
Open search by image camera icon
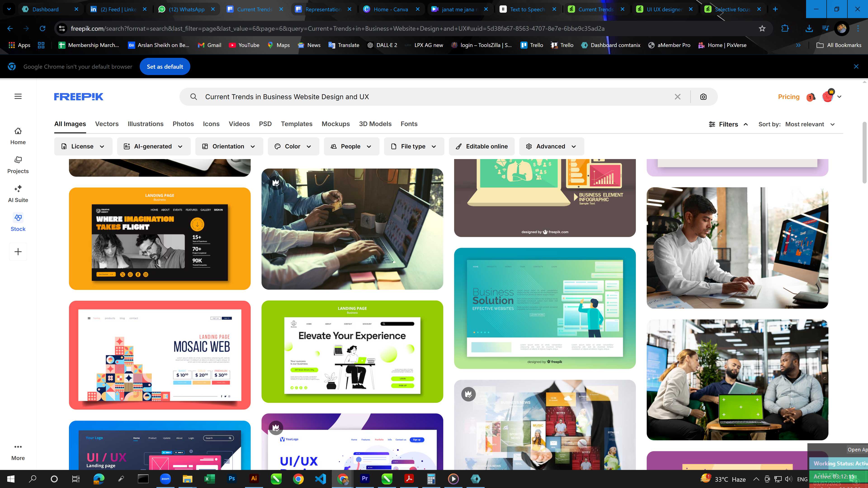pos(703,97)
